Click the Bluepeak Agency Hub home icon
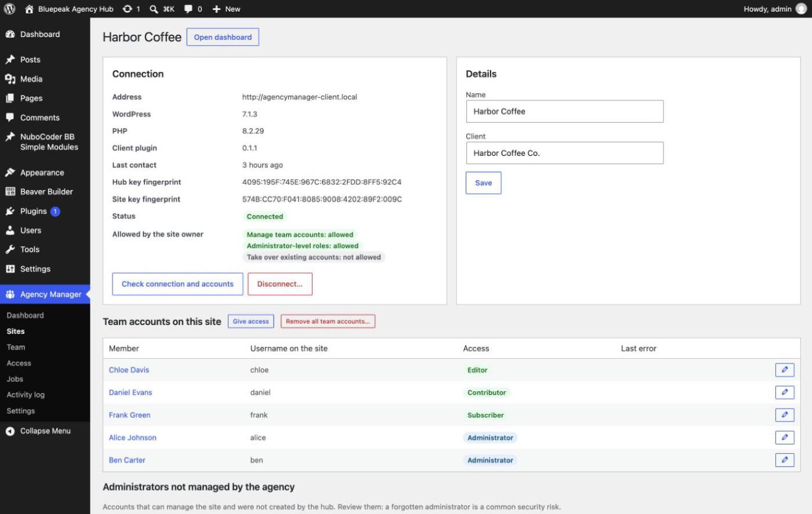 pos(29,9)
